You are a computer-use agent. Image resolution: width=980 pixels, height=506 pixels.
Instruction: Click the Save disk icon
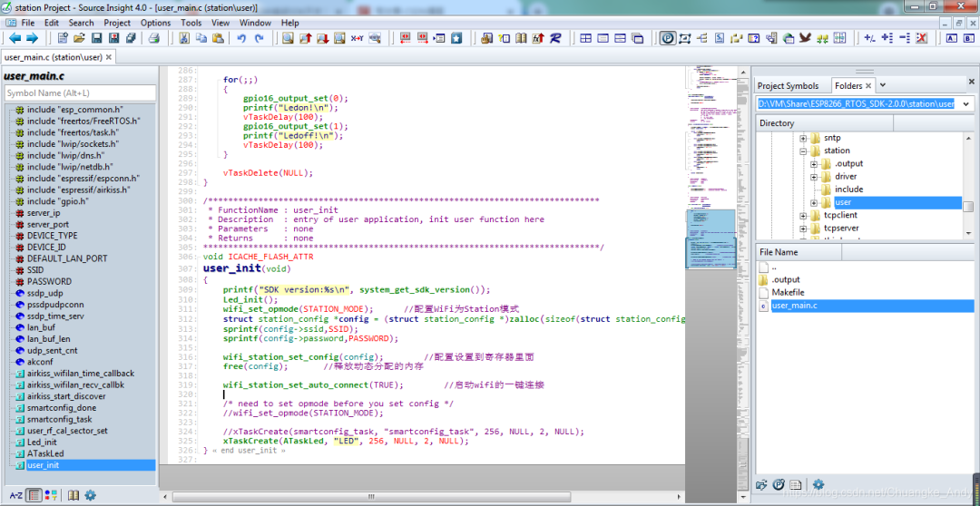96,38
